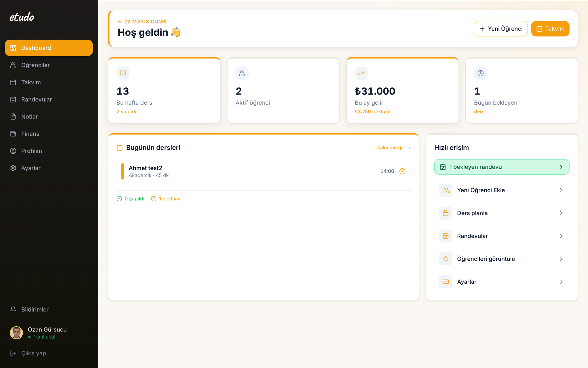Screen dimensions: 588x368
Task: Click the clock icon next to 14:00
Action: 402,171
